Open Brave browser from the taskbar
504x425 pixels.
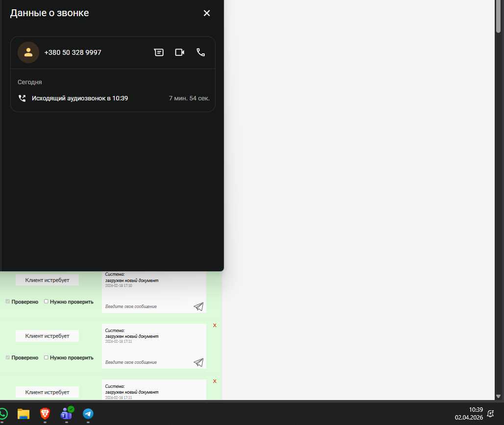pos(45,414)
